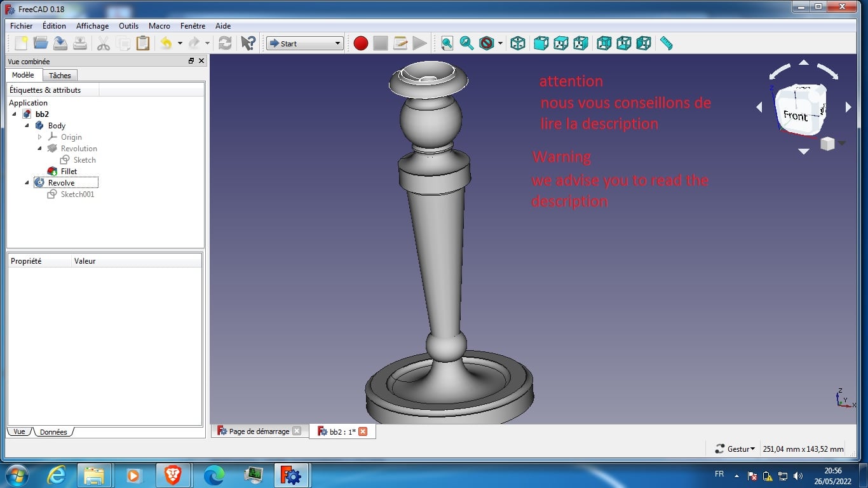Click the Stop macro recording square
The image size is (868, 488).
pos(381,43)
